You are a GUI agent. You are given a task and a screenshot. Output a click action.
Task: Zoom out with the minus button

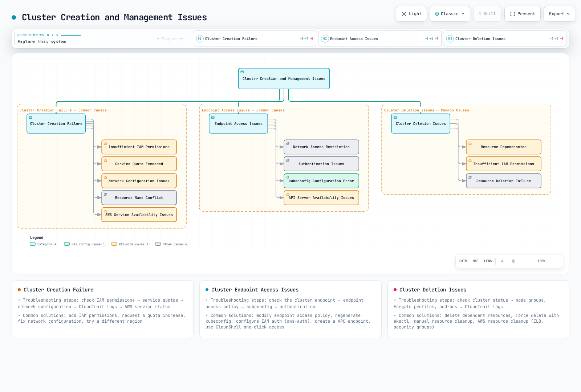coord(527,261)
